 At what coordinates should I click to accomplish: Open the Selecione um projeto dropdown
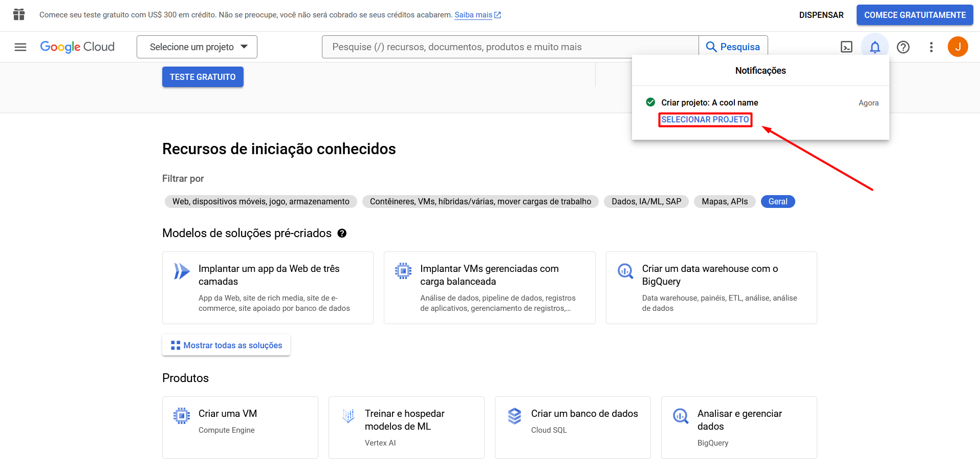coord(197,47)
